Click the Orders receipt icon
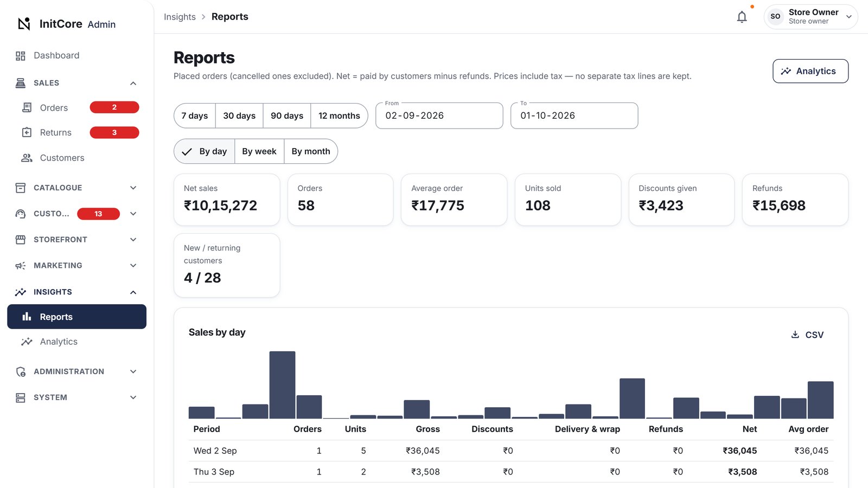The width and height of the screenshot is (868, 488). [27, 107]
